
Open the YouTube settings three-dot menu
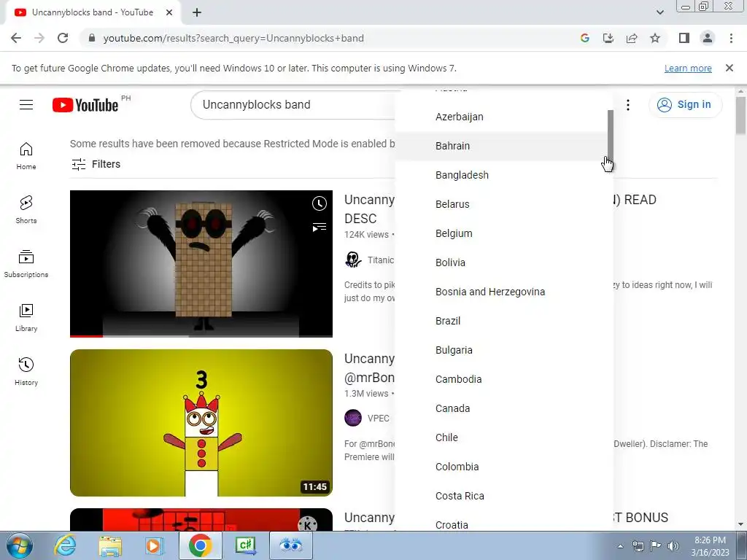[x=628, y=105]
